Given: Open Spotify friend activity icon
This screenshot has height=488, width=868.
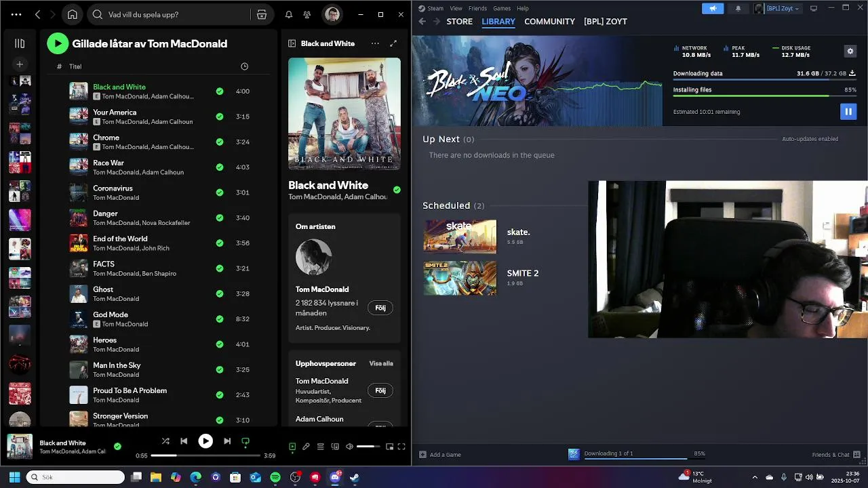Looking at the screenshot, I should (x=307, y=14).
